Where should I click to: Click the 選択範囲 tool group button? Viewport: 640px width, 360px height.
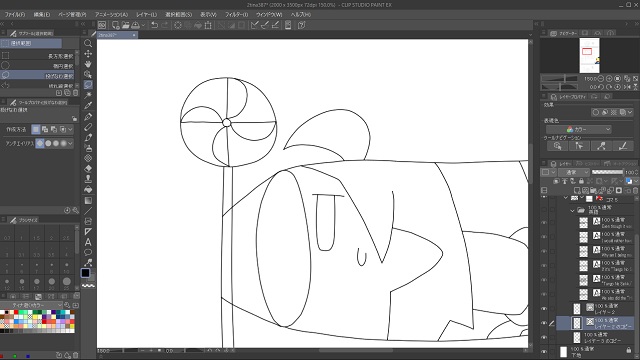(31, 43)
